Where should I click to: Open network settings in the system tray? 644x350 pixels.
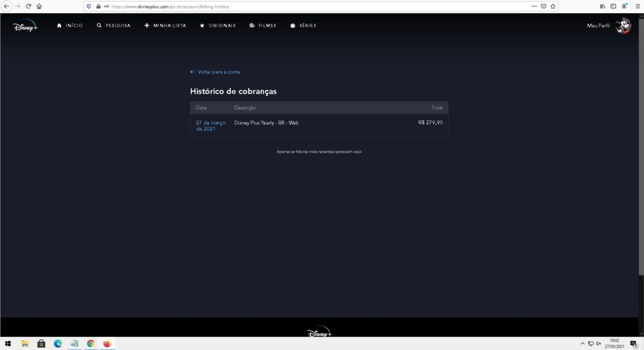coord(591,343)
